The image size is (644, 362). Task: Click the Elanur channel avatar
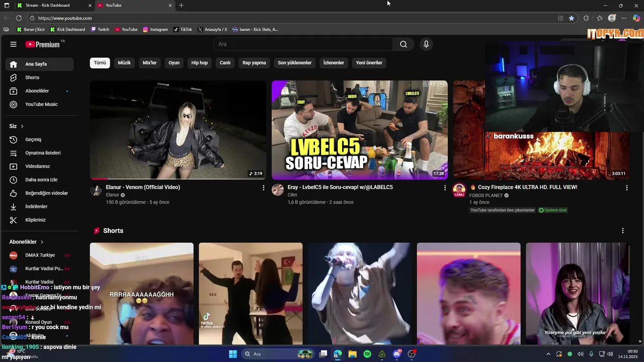pos(96,190)
